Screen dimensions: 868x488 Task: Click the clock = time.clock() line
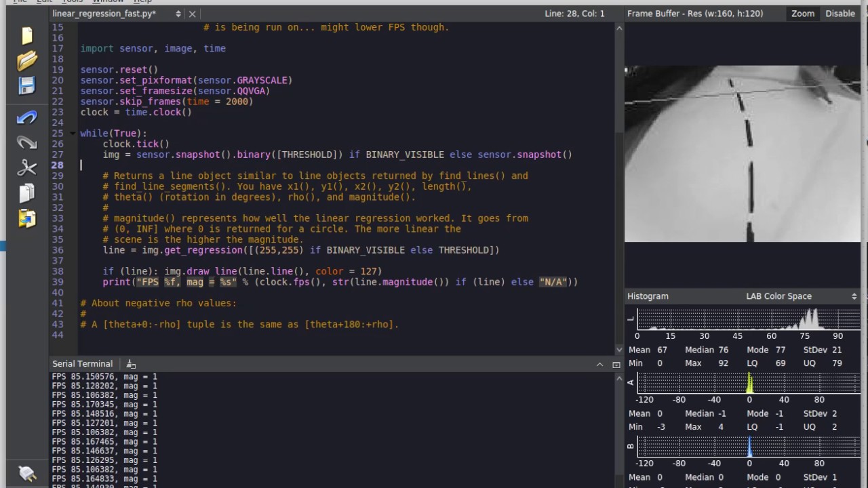(x=136, y=112)
